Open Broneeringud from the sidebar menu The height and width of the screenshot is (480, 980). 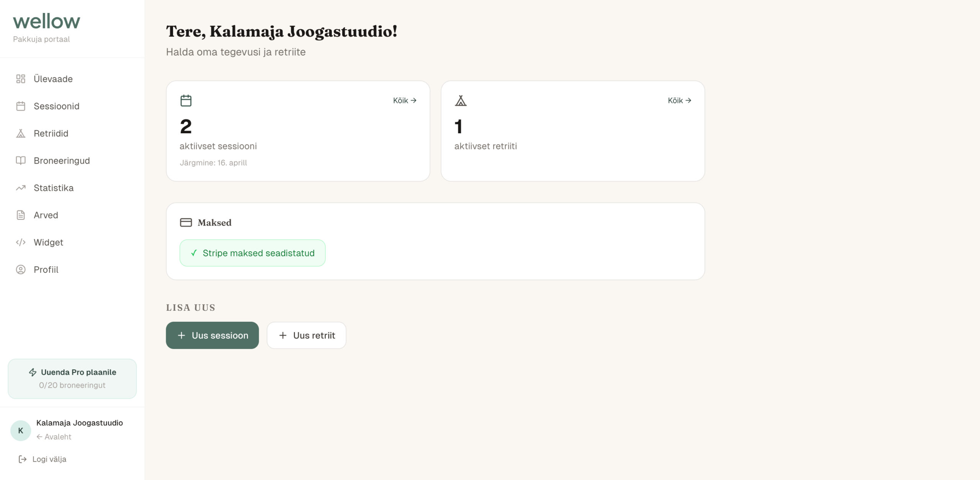click(62, 161)
